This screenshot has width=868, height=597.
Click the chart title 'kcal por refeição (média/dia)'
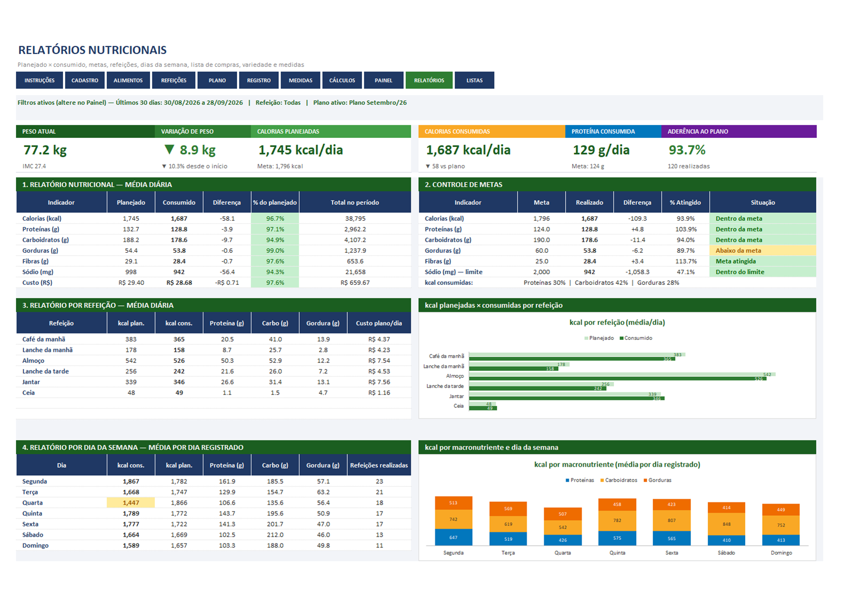tap(617, 322)
